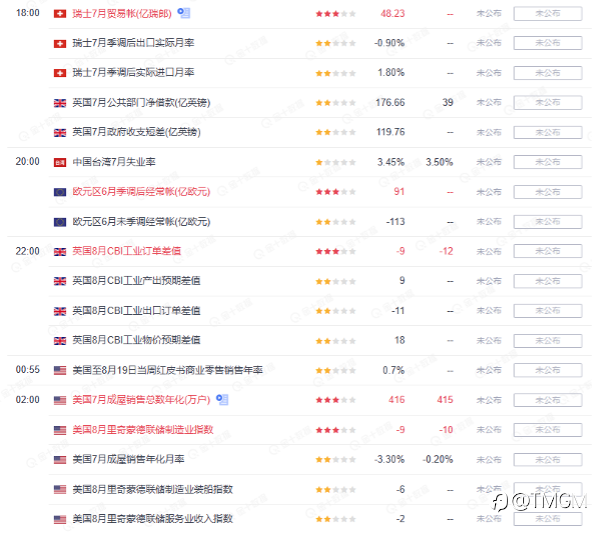Click three-star importance rating of 瑞士7月贸易帐
The width and height of the screenshot is (593, 535).
pyautogui.click(x=335, y=14)
